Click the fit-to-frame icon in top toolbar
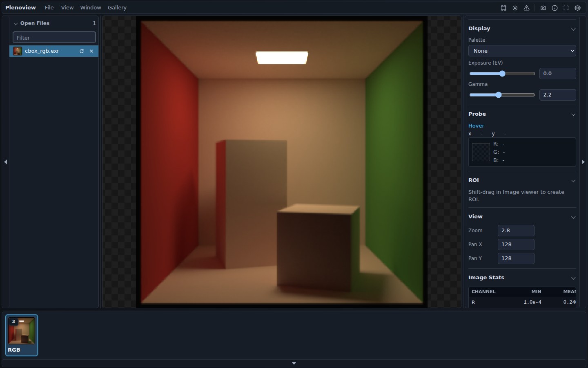Viewport: 588px width, 368px height. tap(503, 8)
